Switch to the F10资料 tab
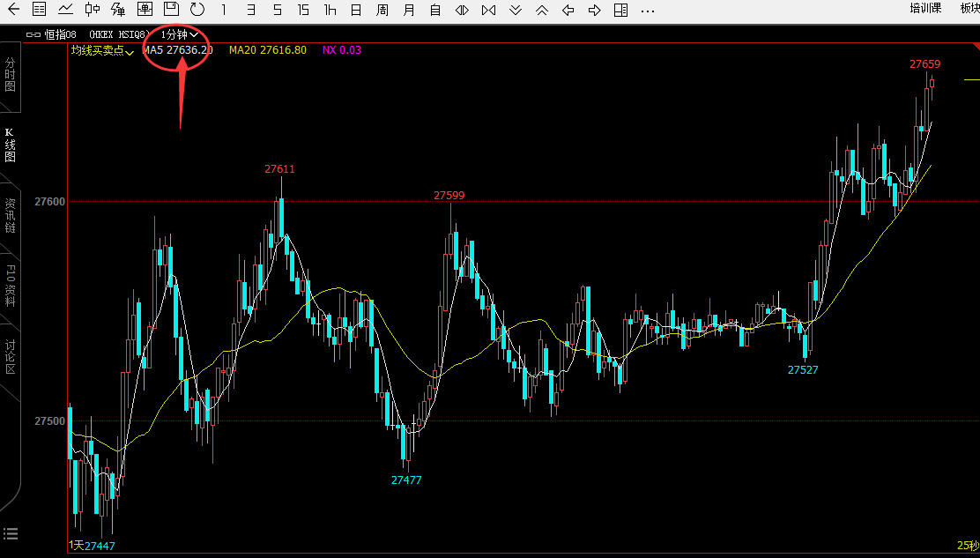The height and width of the screenshot is (558, 980). (11, 285)
